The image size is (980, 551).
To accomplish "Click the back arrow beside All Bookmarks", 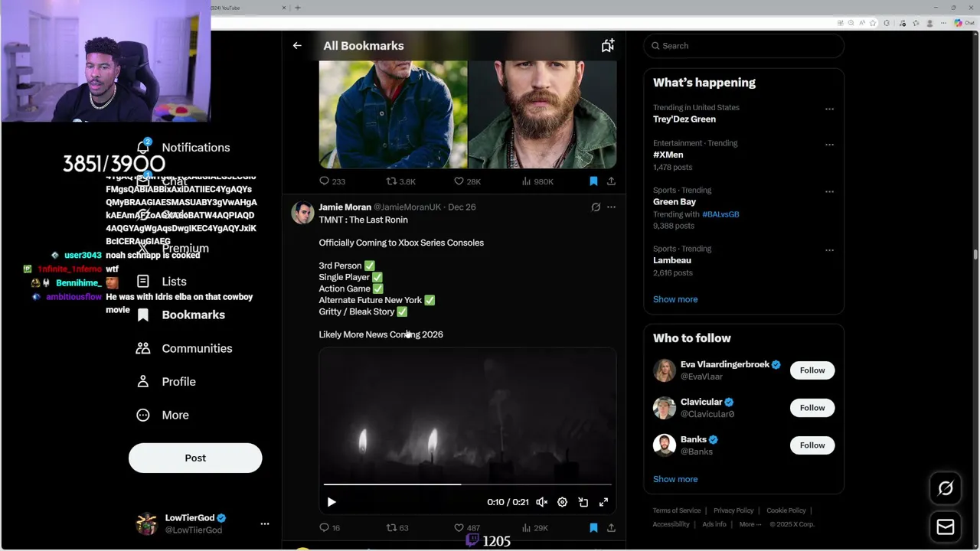I will tap(297, 46).
